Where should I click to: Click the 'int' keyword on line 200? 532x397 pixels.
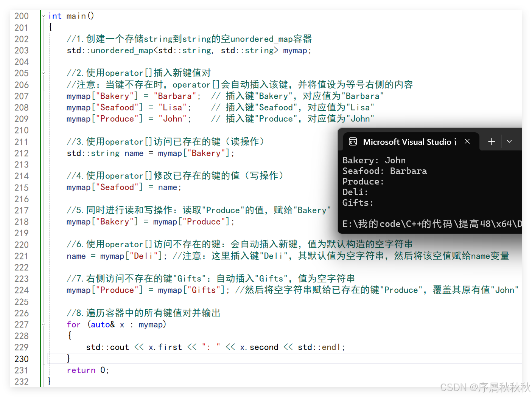[x=55, y=16]
